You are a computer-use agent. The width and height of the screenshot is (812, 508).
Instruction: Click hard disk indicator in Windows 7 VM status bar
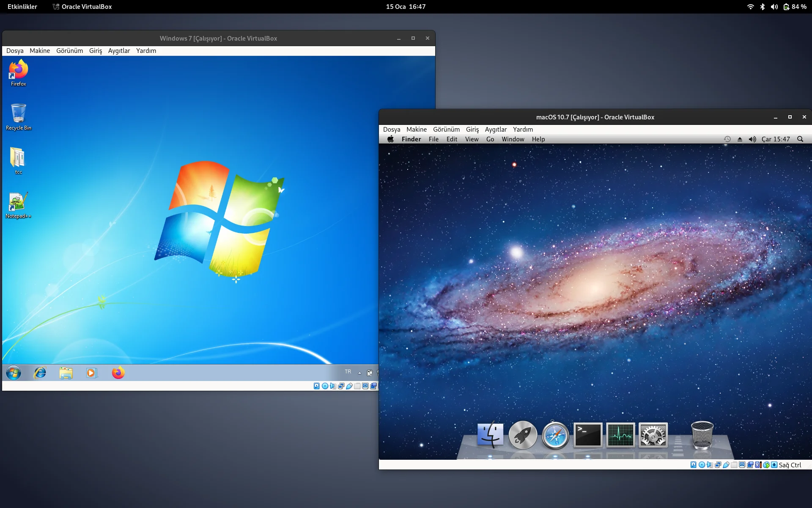(317, 386)
